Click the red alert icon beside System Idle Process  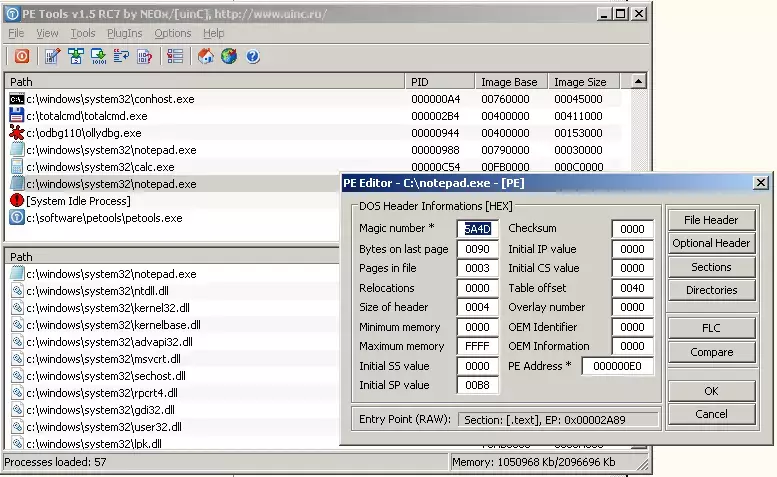tap(17, 201)
